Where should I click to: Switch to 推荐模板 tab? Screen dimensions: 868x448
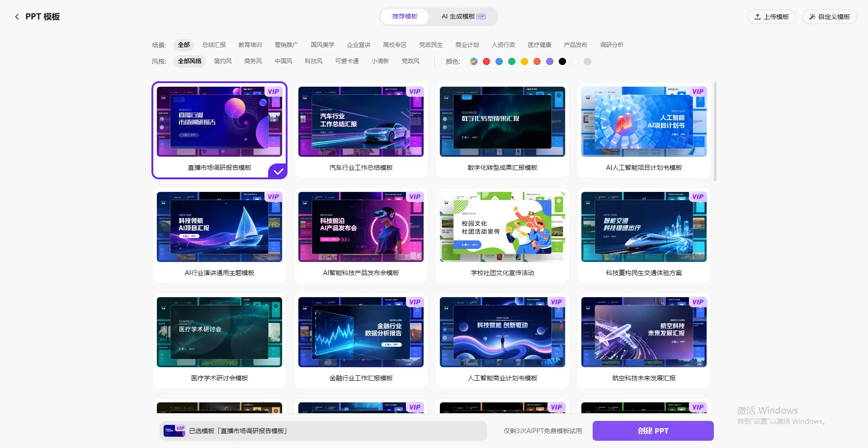pyautogui.click(x=405, y=17)
